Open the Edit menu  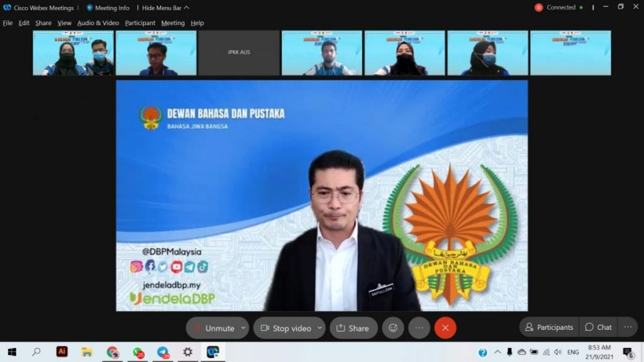pyautogui.click(x=24, y=23)
